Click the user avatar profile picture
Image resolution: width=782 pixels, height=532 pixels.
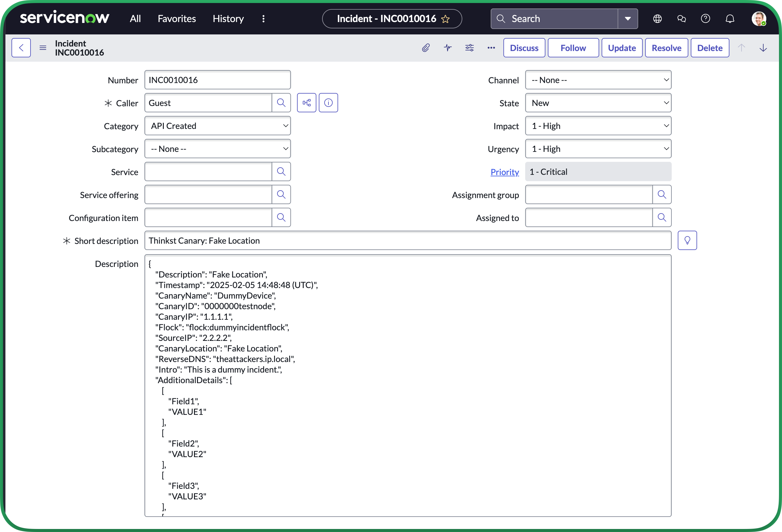point(759,18)
